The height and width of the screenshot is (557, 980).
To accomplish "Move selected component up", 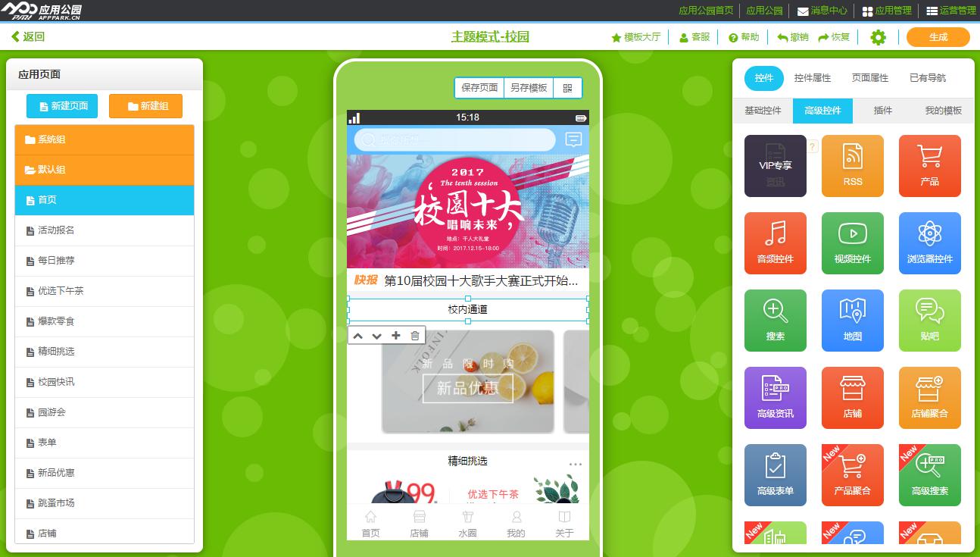I will 358,336.
